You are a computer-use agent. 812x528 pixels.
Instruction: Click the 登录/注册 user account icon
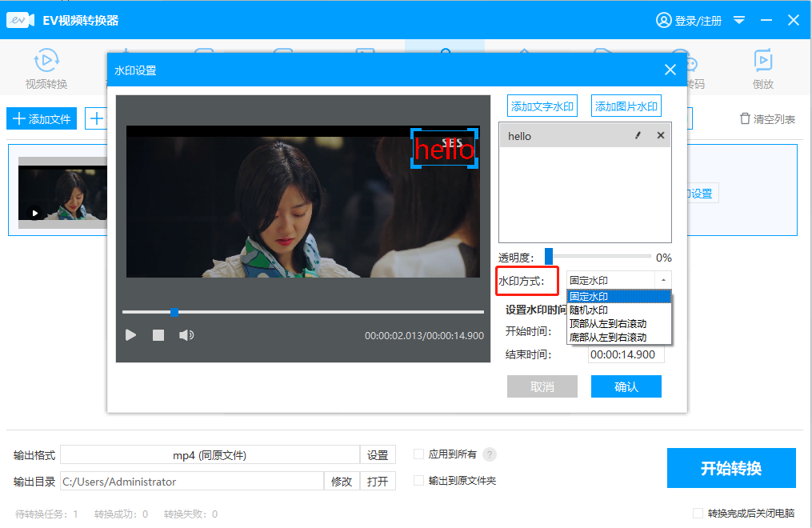[663, 20]
